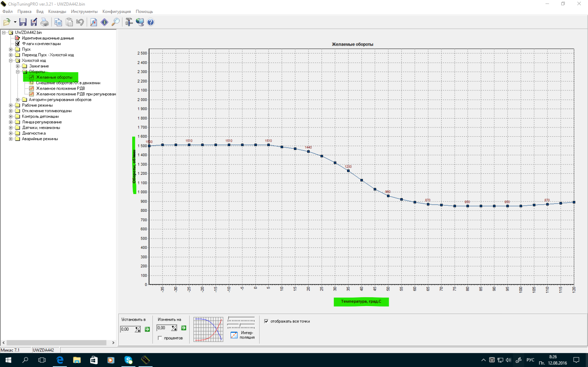Click the Undo arrow toolbar icon
Viewport: 588px width, 367px height.
point(80,22)
